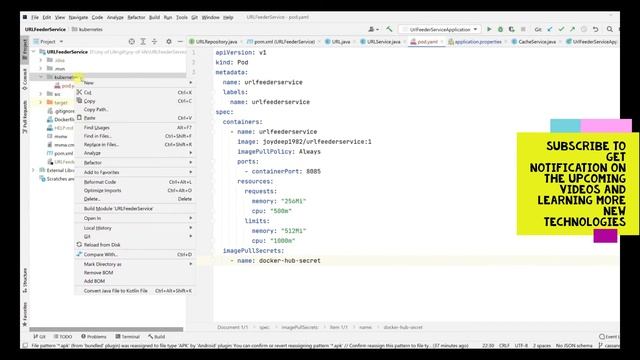640x360 pixels.
Task: Open Project panel settings gear
Action: [169, 42]
